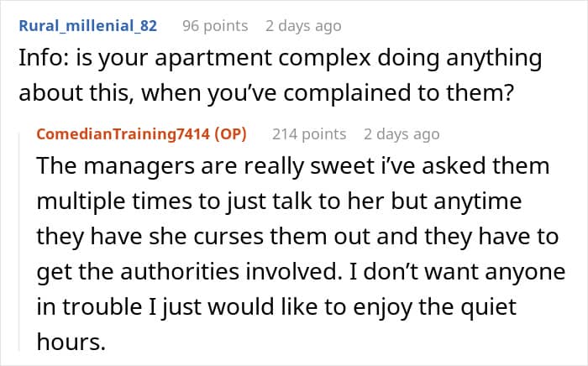Image resolution: width=588 pixels, height=366 pixels.
Task: Click the 214 points score
Action: tap(309, 133)
